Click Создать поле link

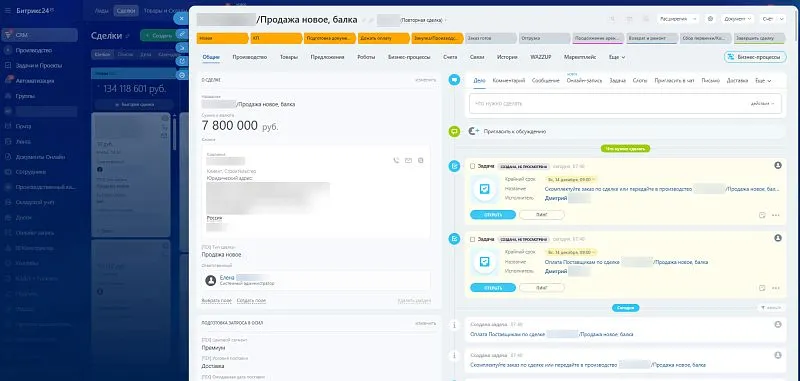tap(251, 301)
